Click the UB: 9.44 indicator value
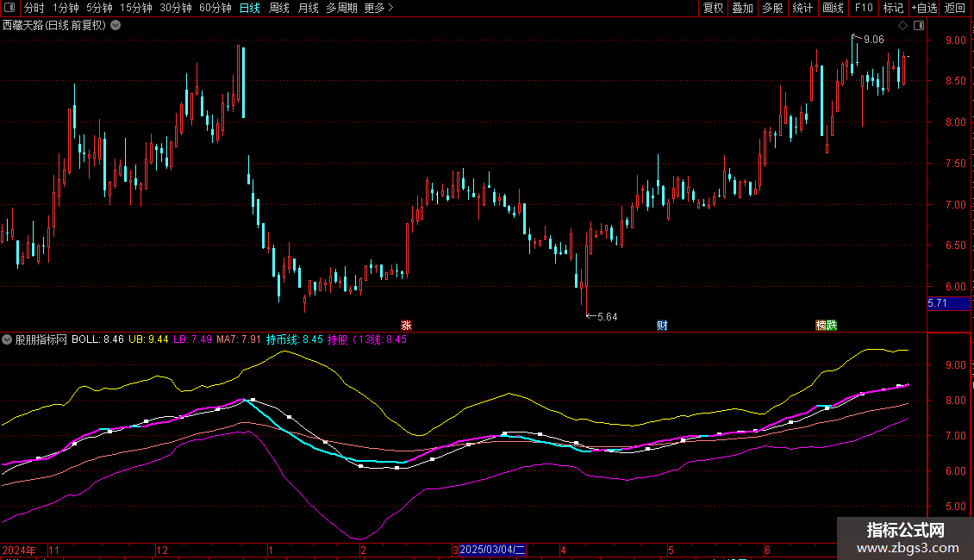Image resolution: width=974 pixels, height=560 pixels. [148, 339]
